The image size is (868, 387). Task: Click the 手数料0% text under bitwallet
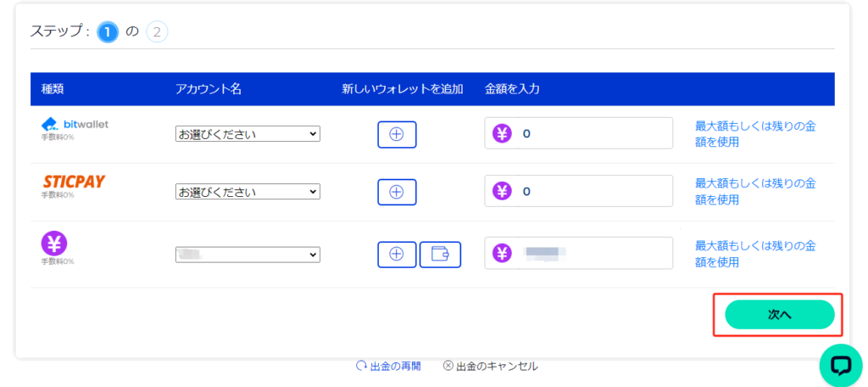pos(58,137)
